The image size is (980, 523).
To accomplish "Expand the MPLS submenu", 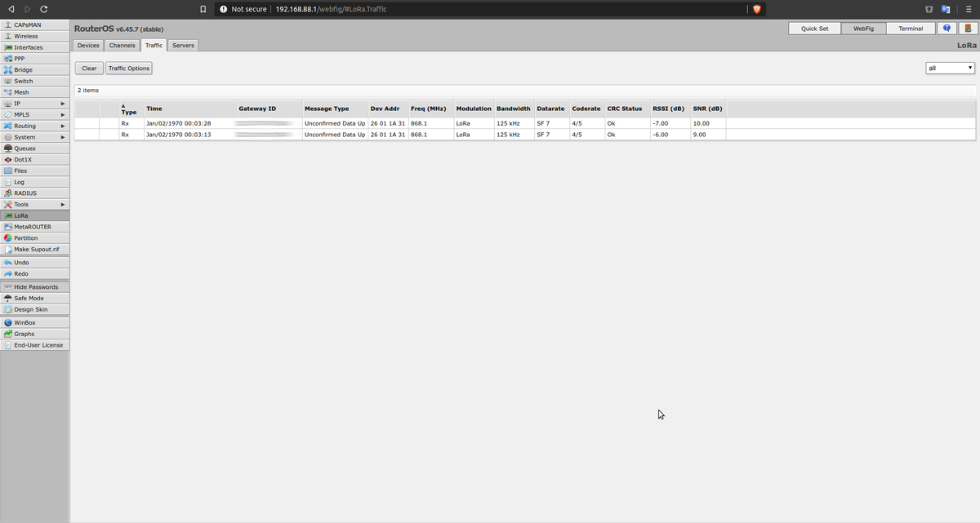I will (x=35, y=115).
